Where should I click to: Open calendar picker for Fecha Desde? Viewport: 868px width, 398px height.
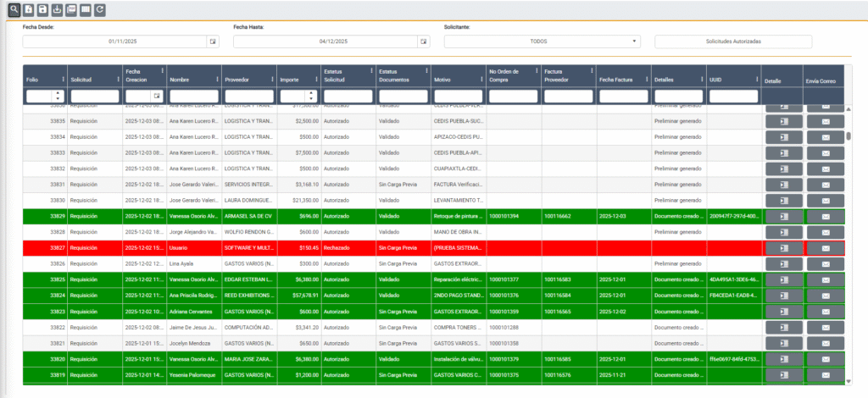point(213,41)
